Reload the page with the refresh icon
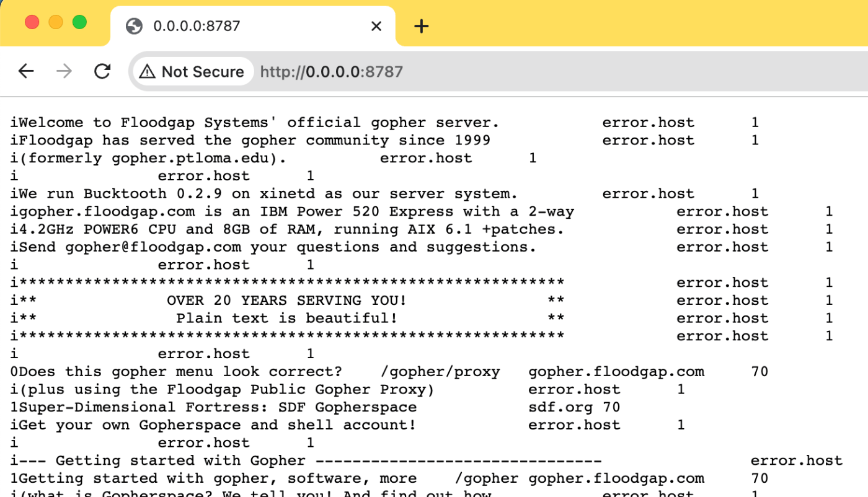This screenshot has width=868, height=497. tap(102, 71)
